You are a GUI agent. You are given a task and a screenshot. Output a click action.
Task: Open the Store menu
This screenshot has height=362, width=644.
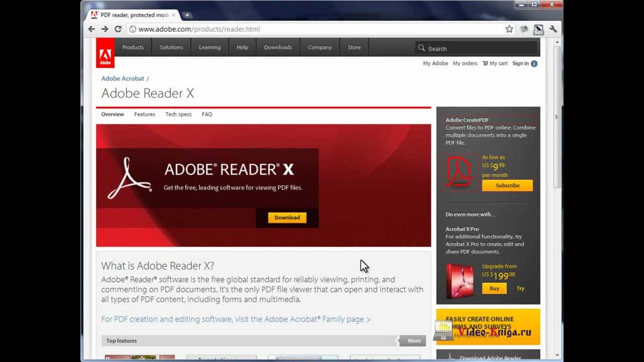[x=354, y=47]
